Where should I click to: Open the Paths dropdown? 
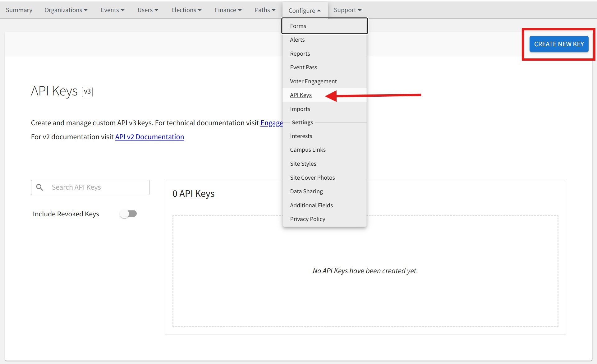point(265,10)
